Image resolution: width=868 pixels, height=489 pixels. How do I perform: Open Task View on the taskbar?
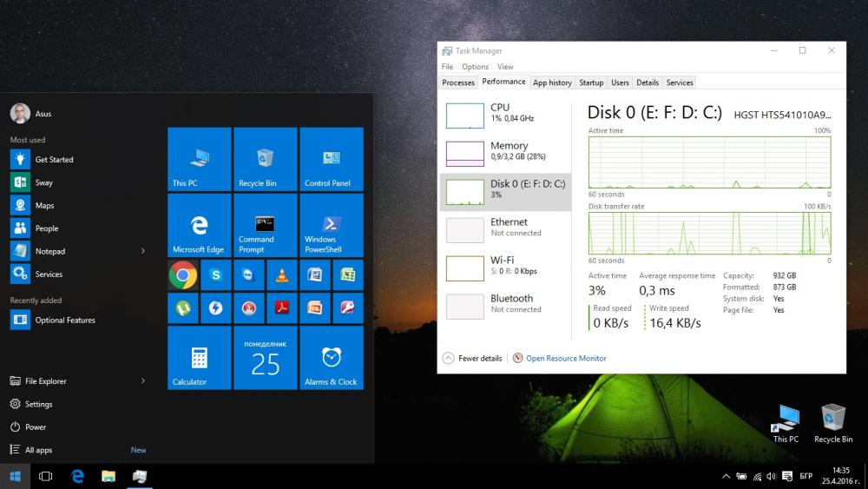(45, 476)
